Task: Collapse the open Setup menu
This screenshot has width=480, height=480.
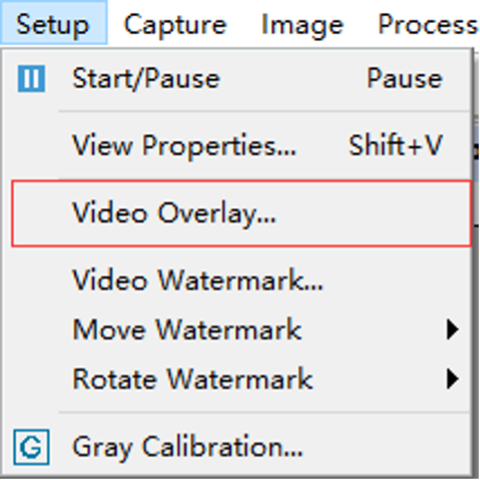Action: point(53,23)
